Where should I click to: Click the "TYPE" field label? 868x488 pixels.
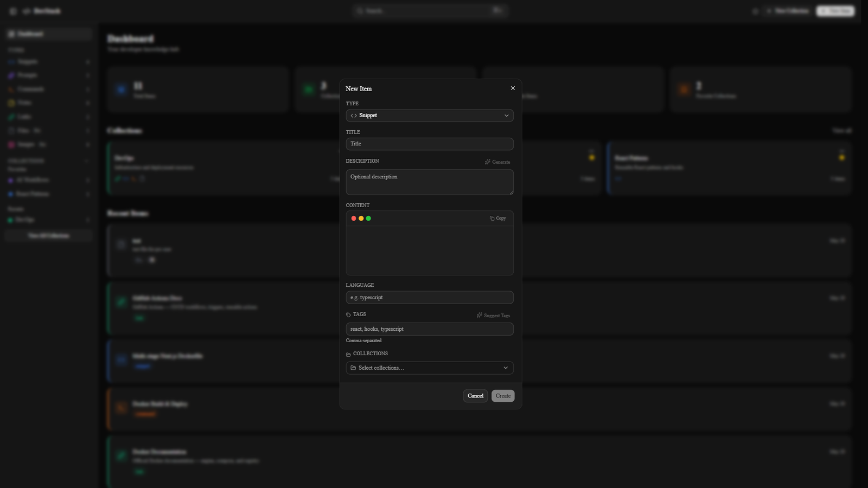352,104
